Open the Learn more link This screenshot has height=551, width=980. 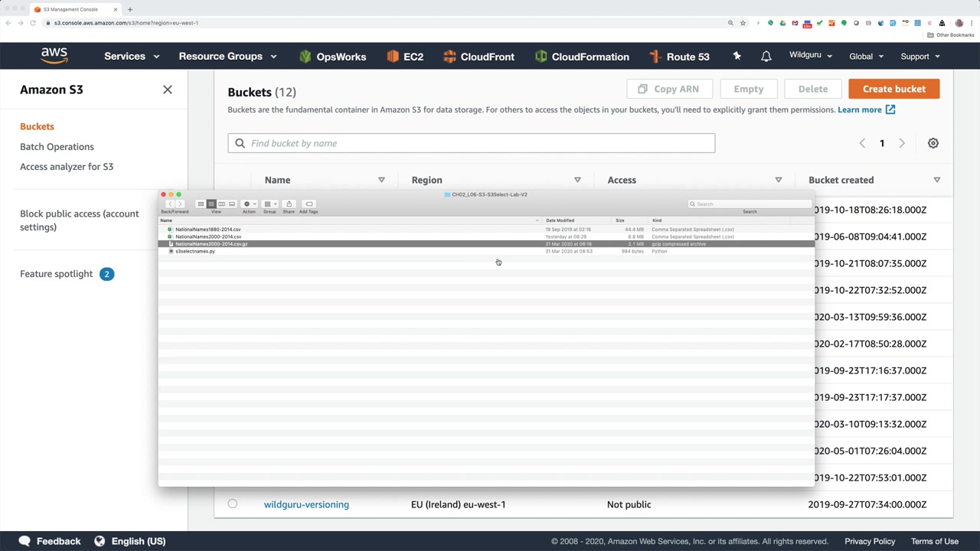[866, 109]
